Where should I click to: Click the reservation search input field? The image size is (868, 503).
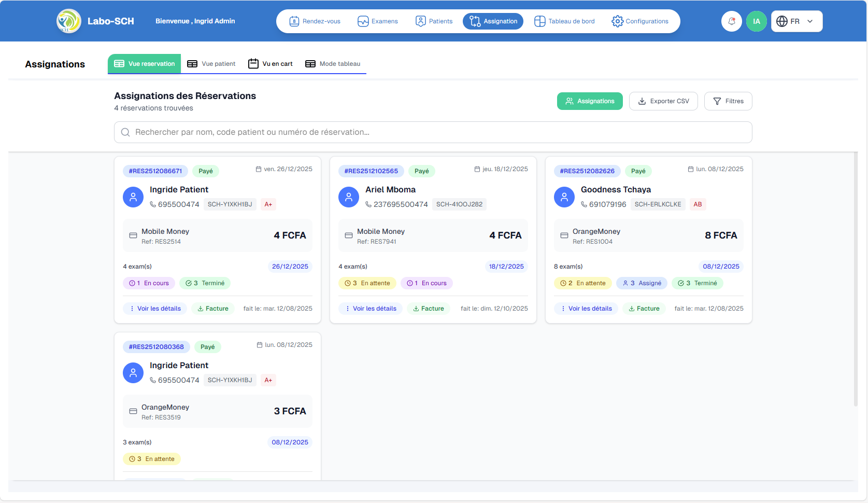433,132
